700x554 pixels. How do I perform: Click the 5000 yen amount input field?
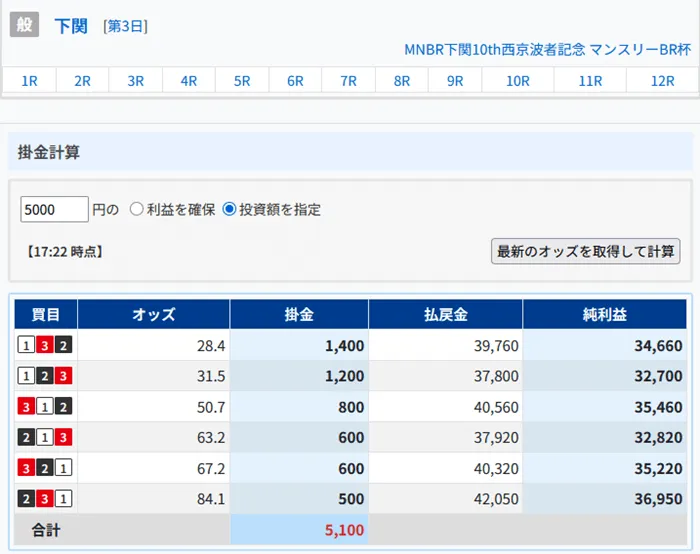click(x=55, y=209)
